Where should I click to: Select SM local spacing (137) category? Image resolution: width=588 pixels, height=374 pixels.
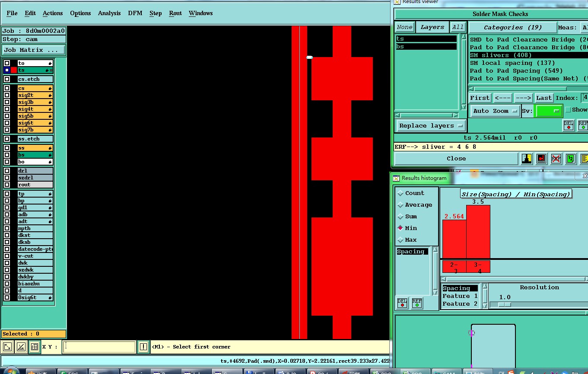tap(529, 63)
